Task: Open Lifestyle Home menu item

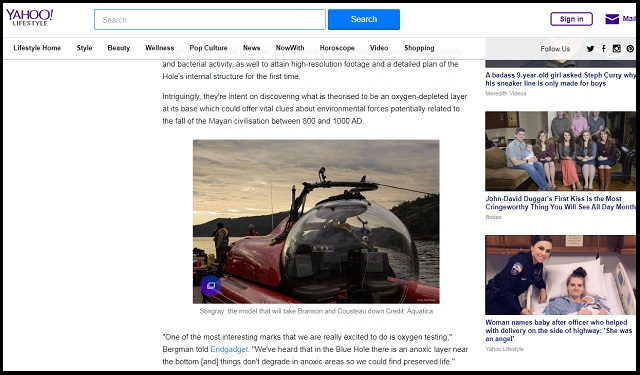Action: point(37,48)
